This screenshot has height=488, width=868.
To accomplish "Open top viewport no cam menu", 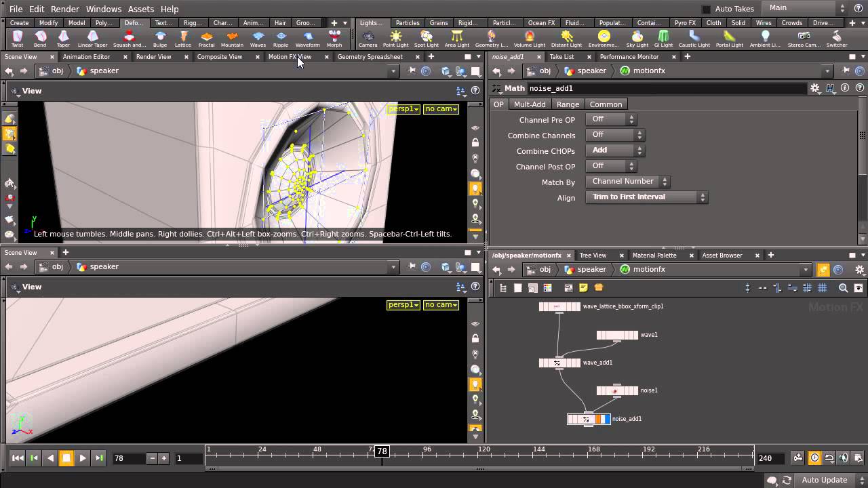I will [441, 109].
